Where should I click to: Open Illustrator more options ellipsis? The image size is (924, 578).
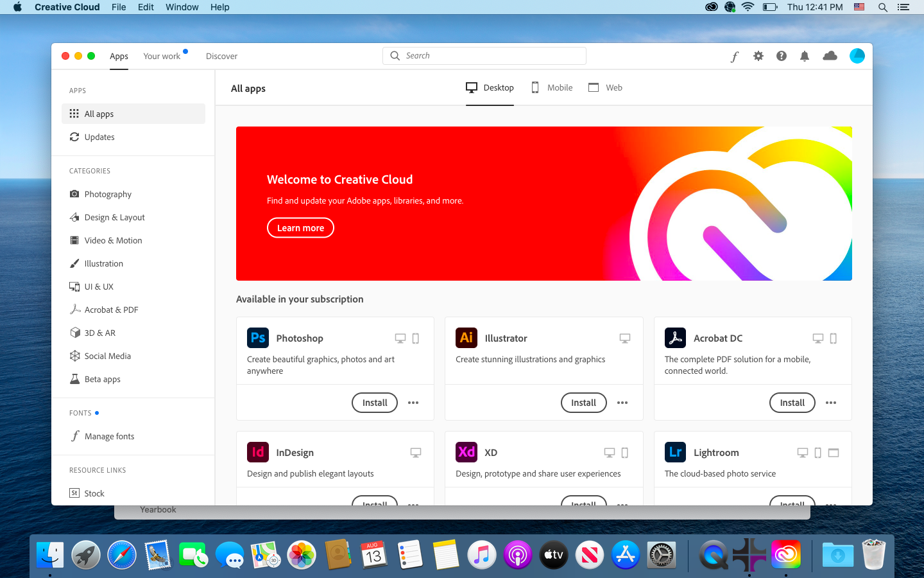coord(622,403)
